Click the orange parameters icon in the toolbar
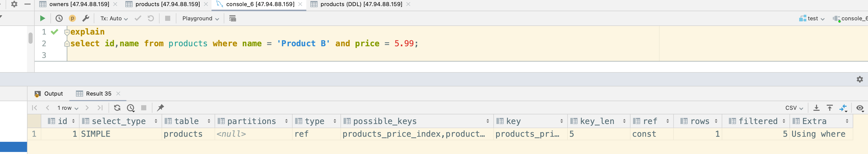The image size is (868, 154). 72,19
